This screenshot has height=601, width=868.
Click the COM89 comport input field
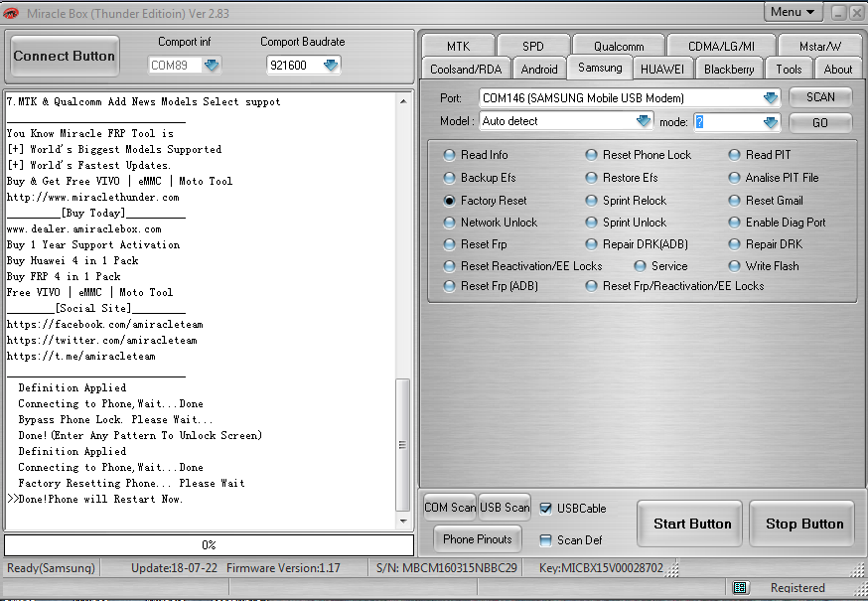pyautogui.click(x=175, y=66)
